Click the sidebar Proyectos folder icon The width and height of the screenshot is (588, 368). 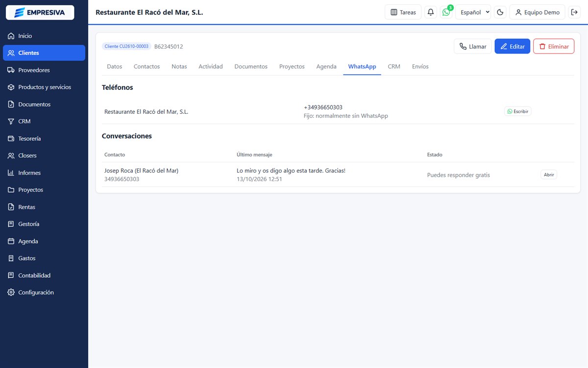pyautogui.click(x=11, y=190)
